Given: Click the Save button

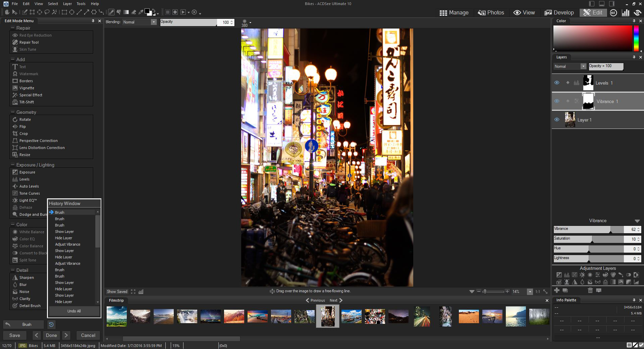Looking at the screenshot, I should point(14,335).
